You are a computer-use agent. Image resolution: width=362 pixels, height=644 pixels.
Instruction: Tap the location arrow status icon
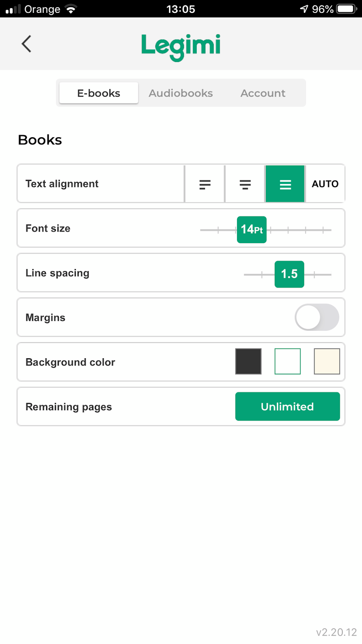304,9
